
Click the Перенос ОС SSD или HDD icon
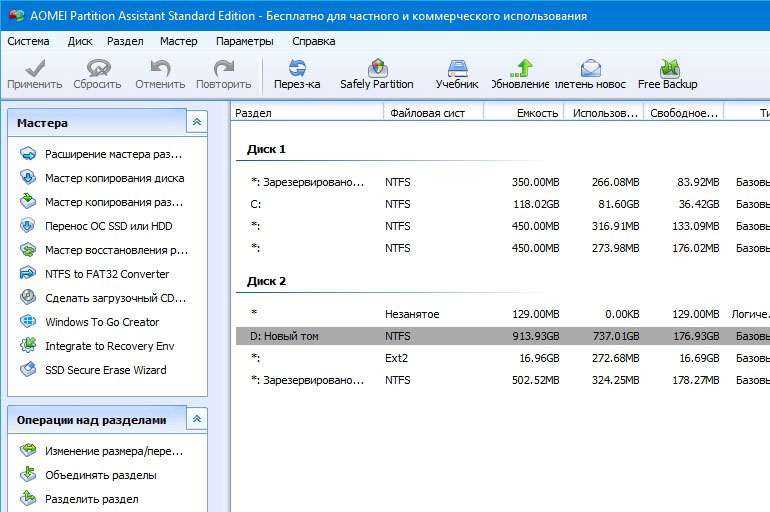click(x=28, y=225)
